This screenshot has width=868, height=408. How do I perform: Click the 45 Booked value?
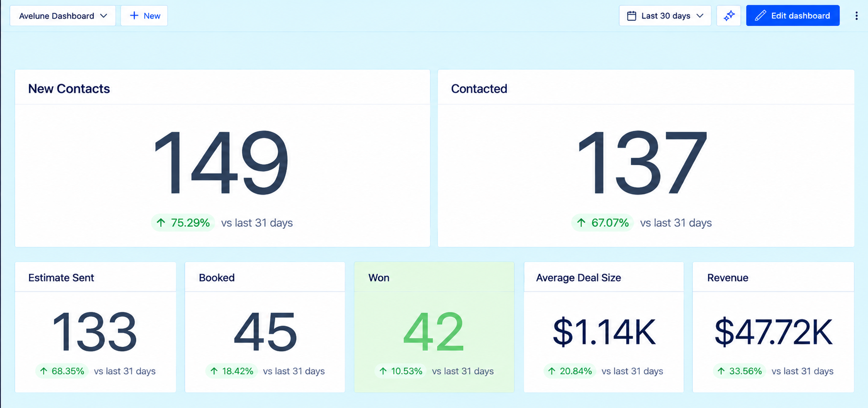pos(265,332)
